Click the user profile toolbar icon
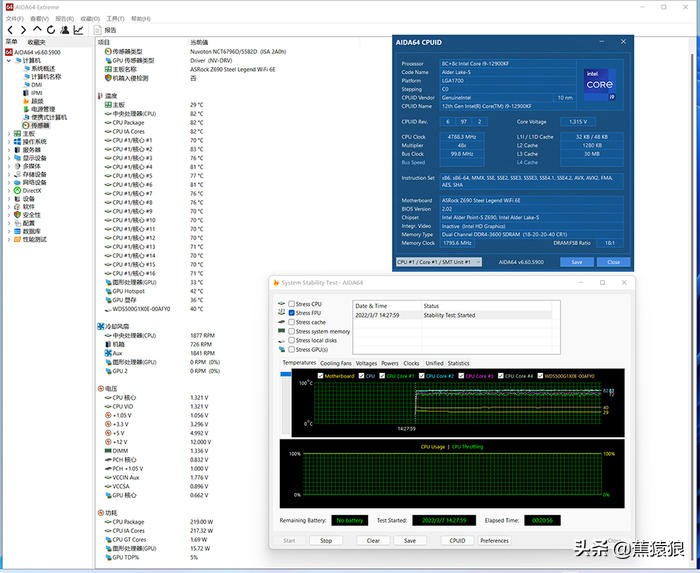The image size is (700, 573). pyautogui.click(x=63, y=30)
